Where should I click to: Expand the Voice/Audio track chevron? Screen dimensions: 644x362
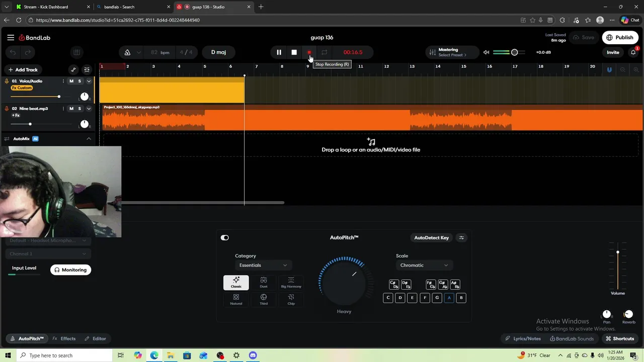[x=89, y=81]
